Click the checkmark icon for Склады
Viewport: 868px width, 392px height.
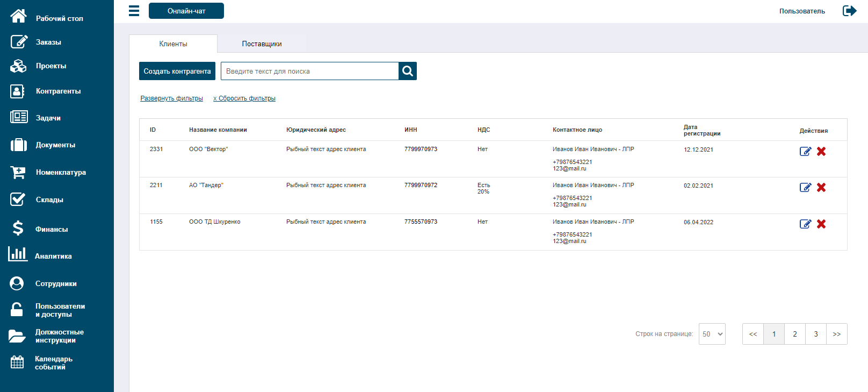(18, 199)
